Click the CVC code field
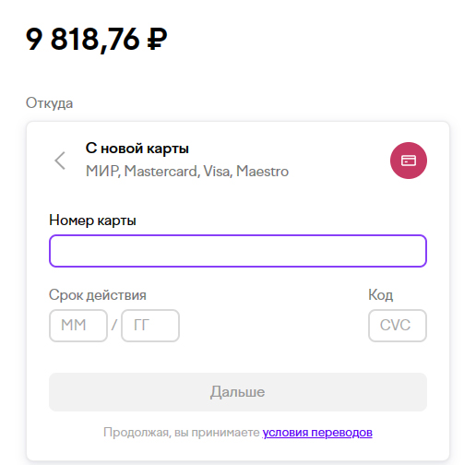476x465 pixels. (398, 326)
